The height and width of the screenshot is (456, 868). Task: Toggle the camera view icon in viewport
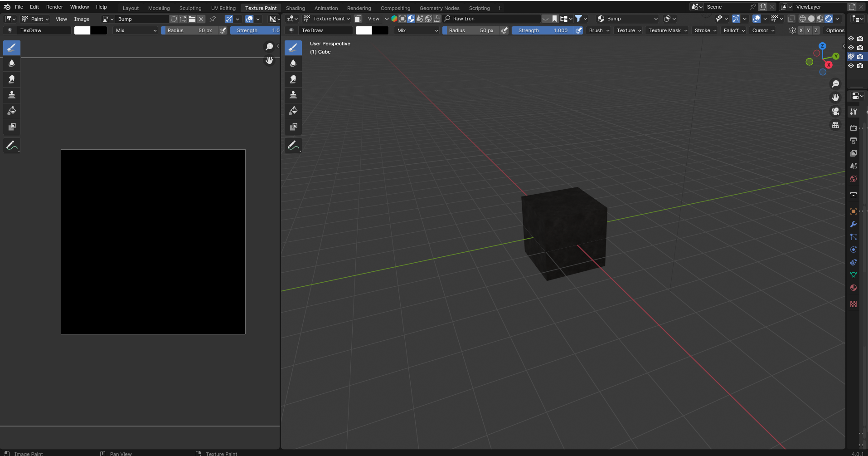pyautogui.click(x=835, y=111)
